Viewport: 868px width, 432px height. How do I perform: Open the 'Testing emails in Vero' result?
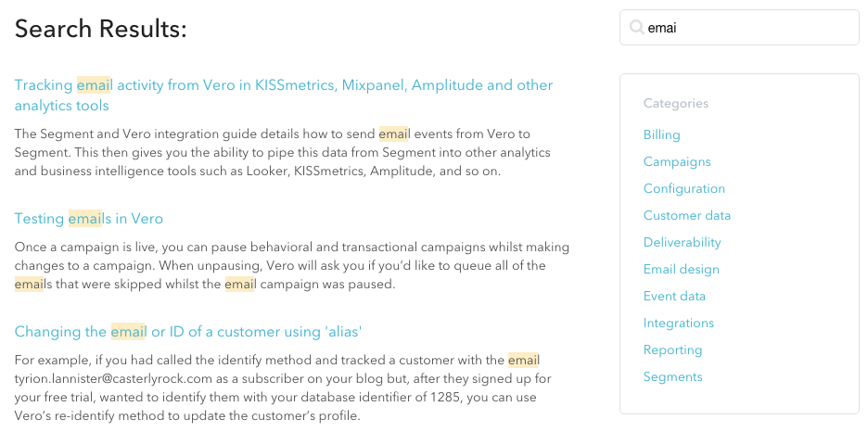click(89, 219)
